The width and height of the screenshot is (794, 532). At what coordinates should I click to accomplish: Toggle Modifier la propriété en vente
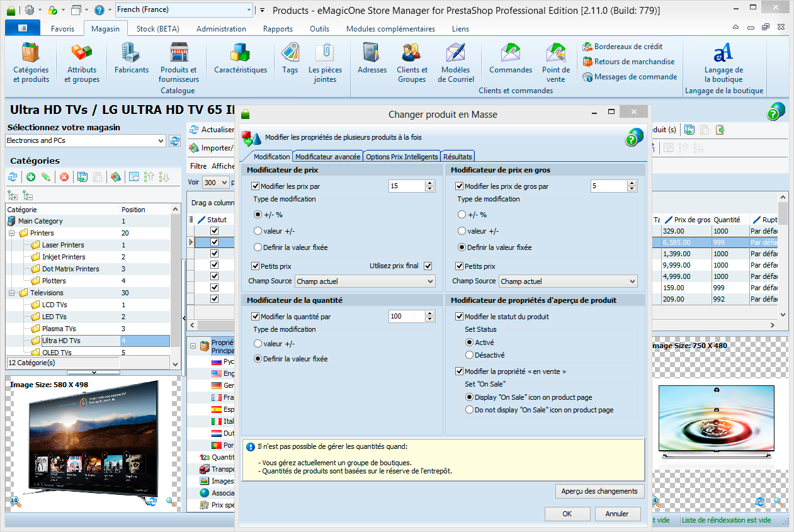pos(460,371)
